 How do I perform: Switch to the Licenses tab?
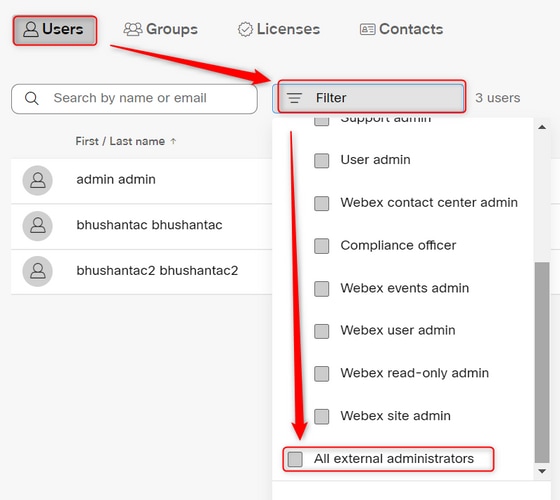pyautogui.click(x=279, y=29)
